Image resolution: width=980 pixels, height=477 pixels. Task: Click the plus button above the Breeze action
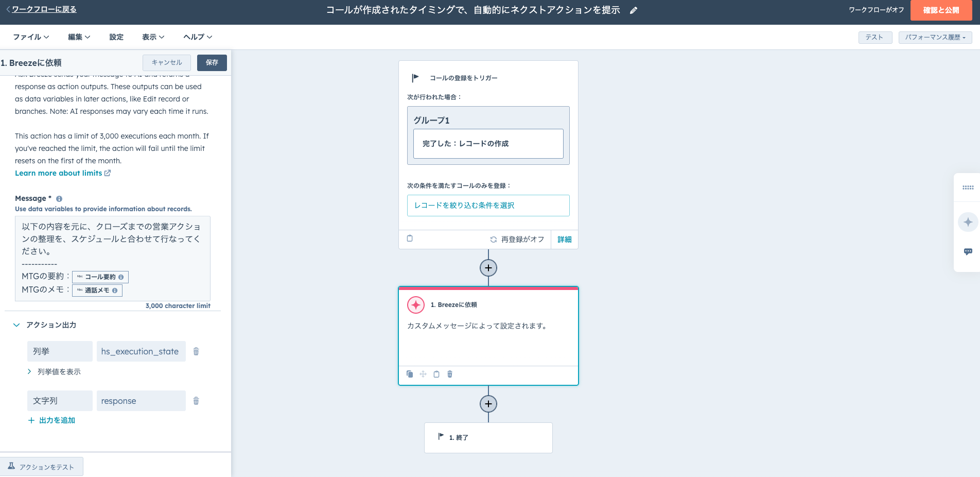(x=488, y=268)
